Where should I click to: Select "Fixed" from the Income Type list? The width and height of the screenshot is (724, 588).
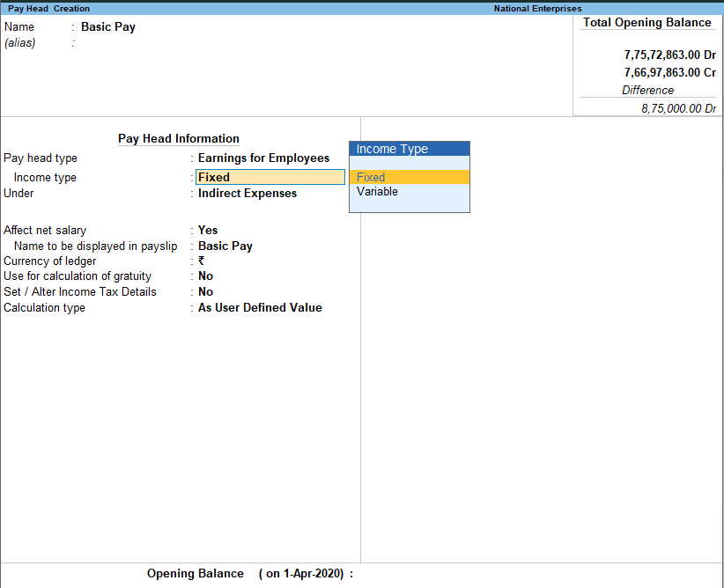point(371,177)
